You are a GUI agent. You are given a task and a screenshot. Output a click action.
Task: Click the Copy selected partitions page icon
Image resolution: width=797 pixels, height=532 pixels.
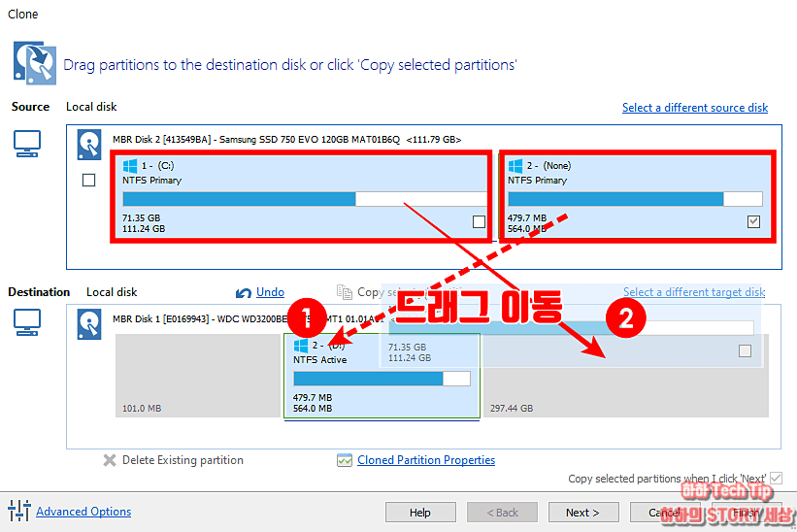[344, 291]
